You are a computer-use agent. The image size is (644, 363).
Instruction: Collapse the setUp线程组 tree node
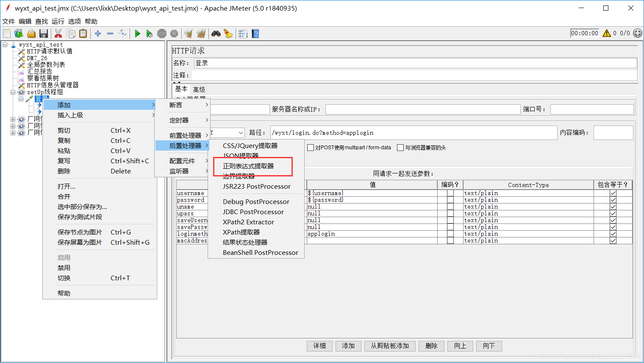(13, 92)
